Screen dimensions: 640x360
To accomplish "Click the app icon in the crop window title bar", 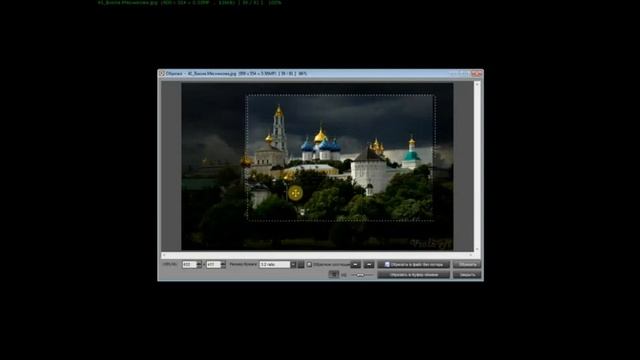I will tap(162, 73).
